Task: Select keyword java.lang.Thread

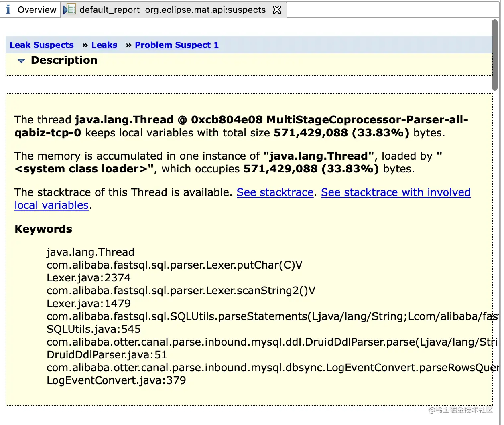Action: coord(90,252)
